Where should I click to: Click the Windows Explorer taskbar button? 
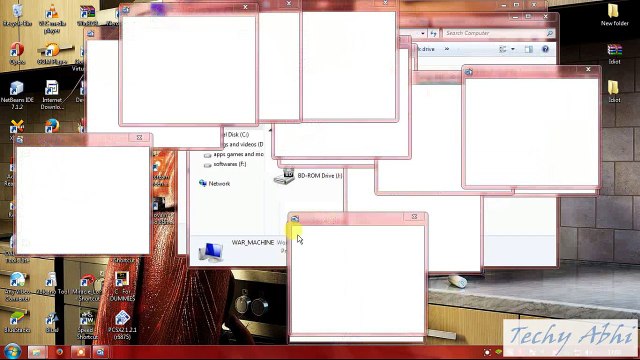[37, 352]
